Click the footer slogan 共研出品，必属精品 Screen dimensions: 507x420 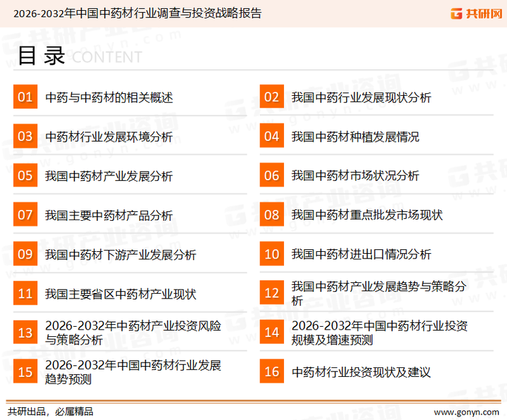pos(50,412)
